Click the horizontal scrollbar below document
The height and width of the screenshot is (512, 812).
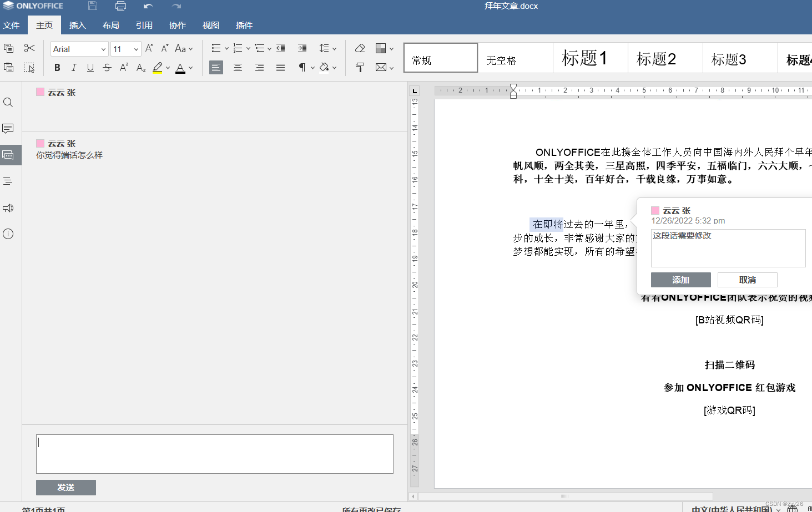[x=565, y=496]
